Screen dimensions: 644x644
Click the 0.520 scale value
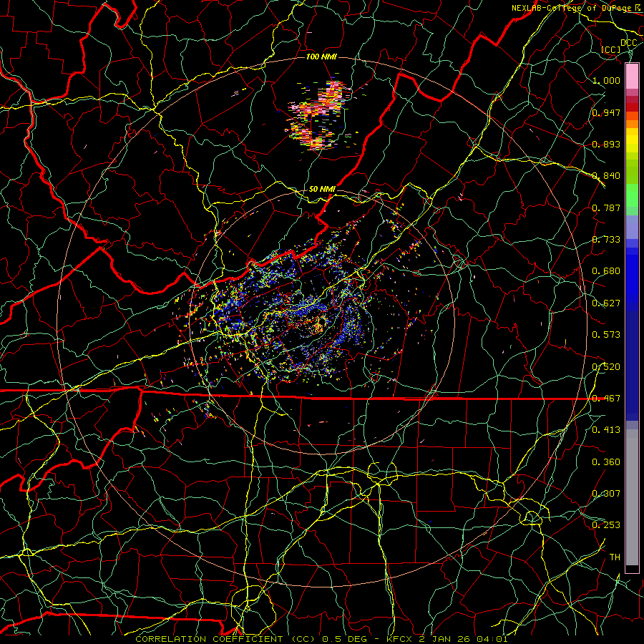click(x=606, y=367)
